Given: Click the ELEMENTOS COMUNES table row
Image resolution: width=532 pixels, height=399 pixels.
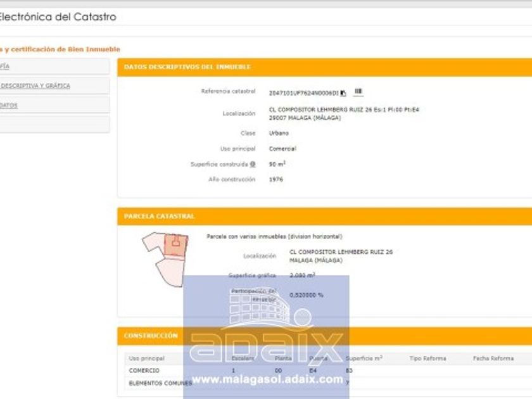Looking at the screenshot, I should tap(328, 383).
